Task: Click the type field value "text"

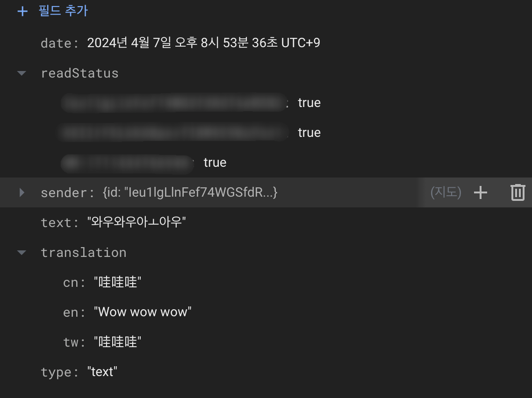Action: [102, 372]
